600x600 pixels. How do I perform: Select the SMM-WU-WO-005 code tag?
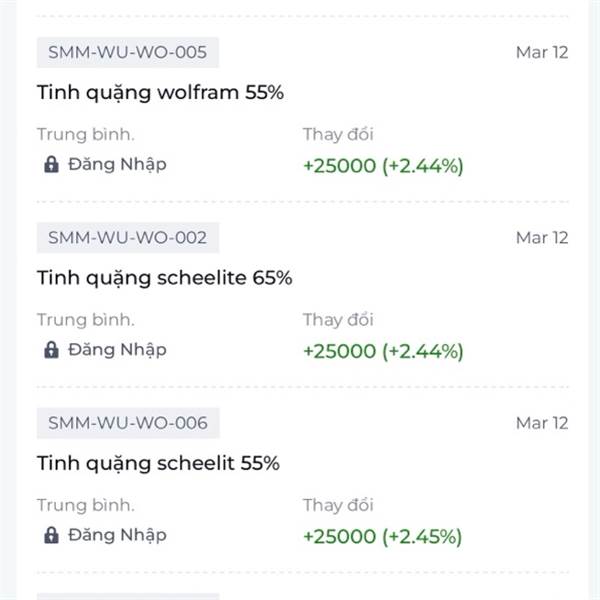click(x=127, y=52)
